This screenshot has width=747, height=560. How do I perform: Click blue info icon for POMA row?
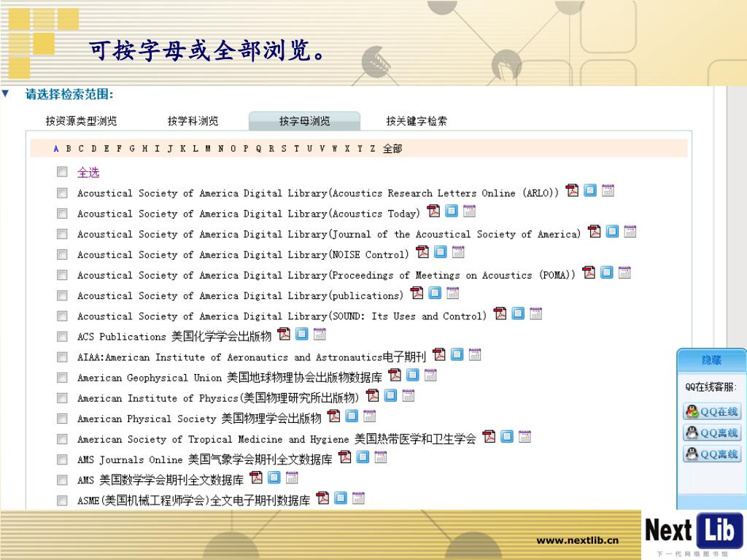click(x=606, y=273)
